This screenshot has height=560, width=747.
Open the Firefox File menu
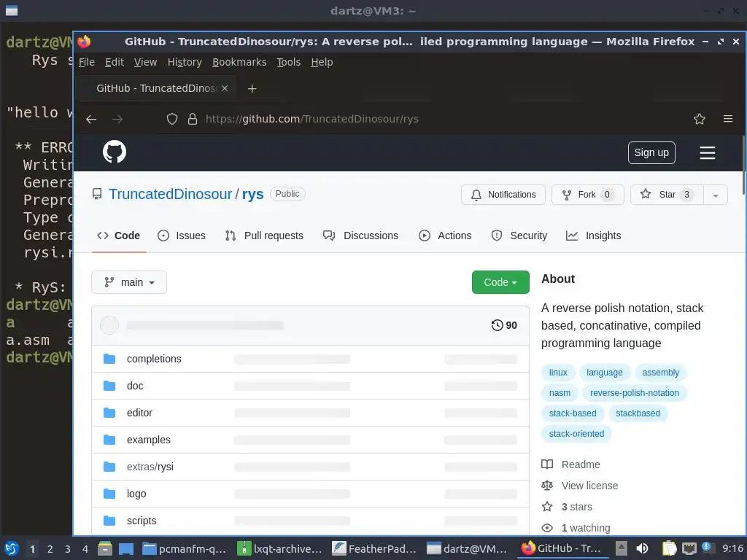tap(87, 63)
